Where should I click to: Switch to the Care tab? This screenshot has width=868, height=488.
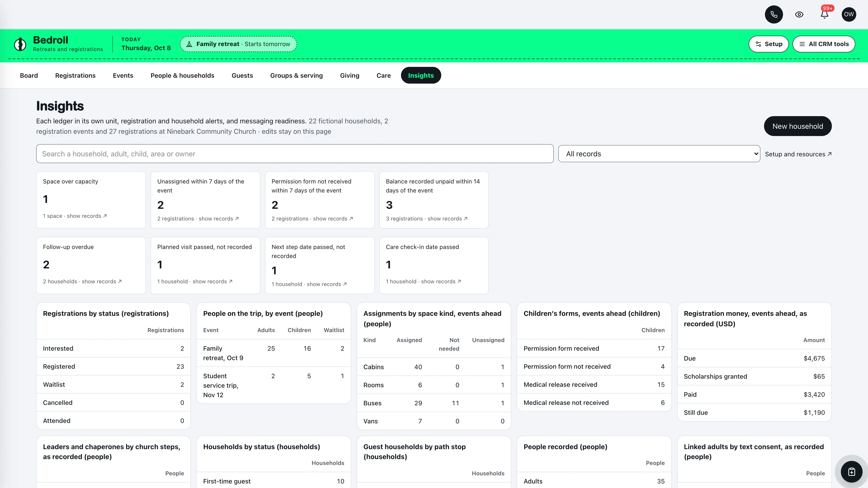pos(383,75)
